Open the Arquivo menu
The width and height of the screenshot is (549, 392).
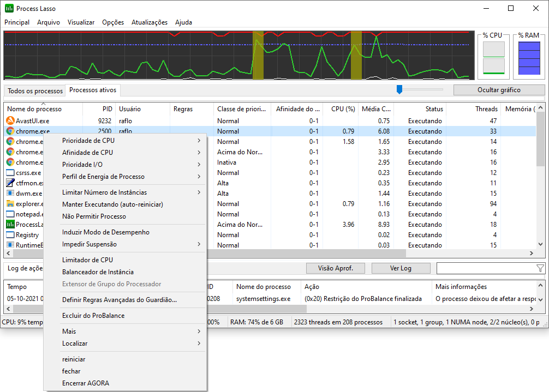(49, 22)
